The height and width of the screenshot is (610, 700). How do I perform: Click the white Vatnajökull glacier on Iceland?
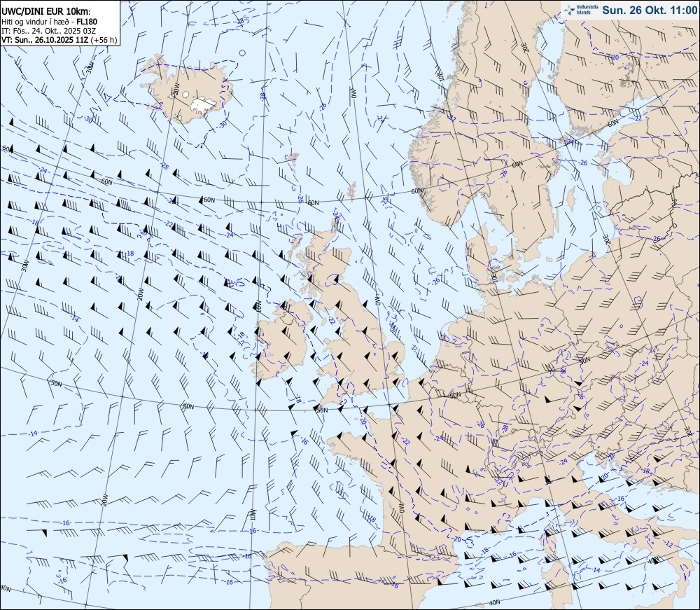[203, 104]
